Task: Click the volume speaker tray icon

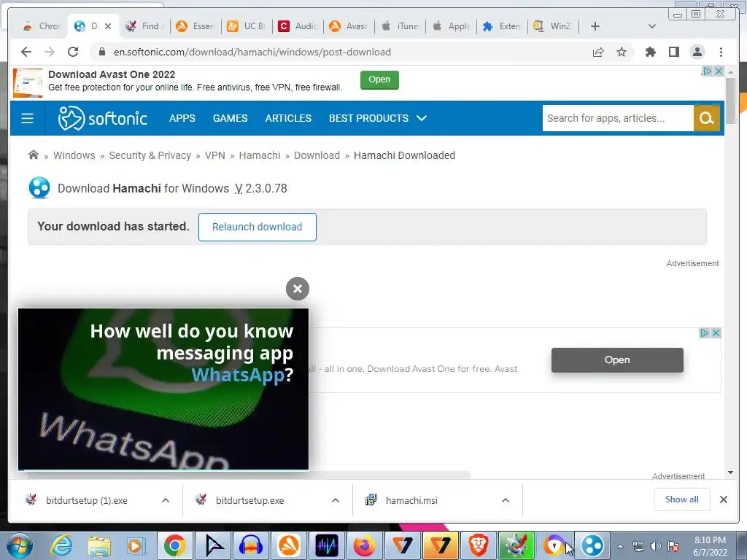Action: coord(656,546)
